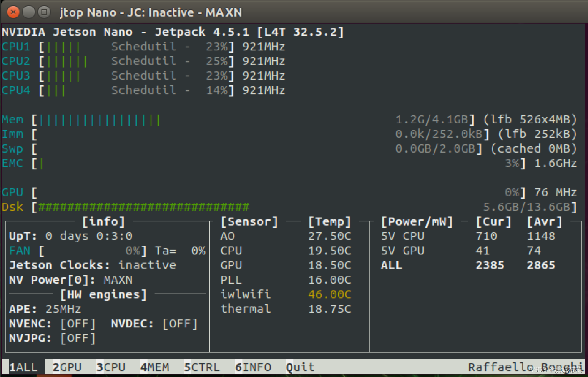
Task: Click the NVDEC [OFF] status
Action: [180, 324]
